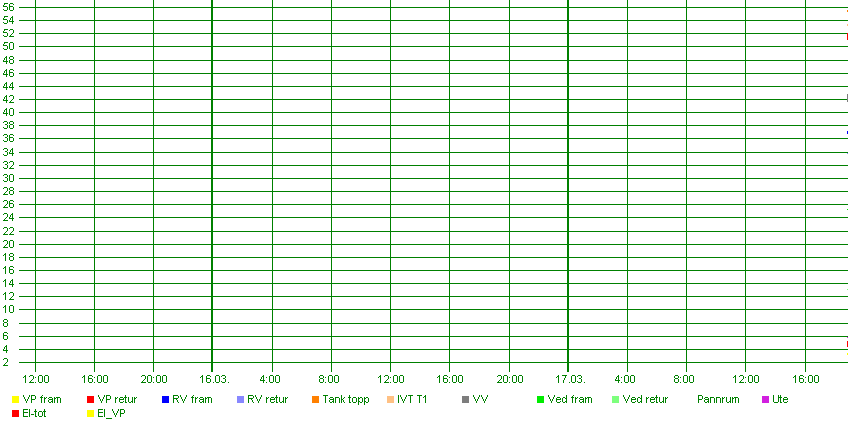Select the 'IVT T1' legend label
Viewport: 848px width, 426px height.
[412, 400]
